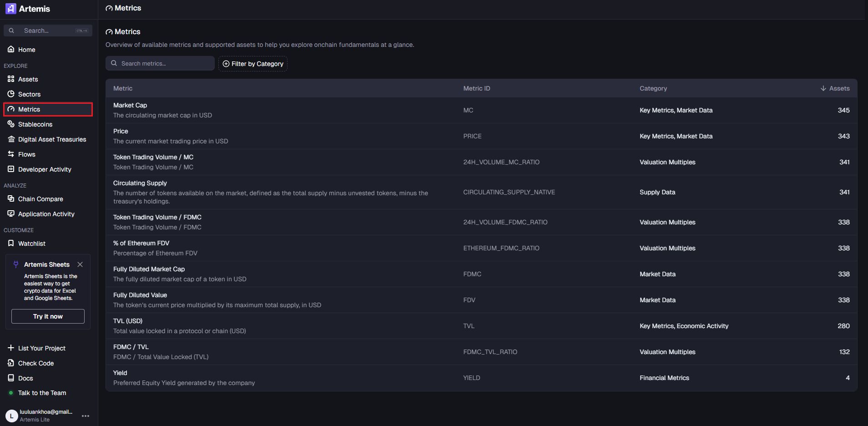
Task: Open the account options ellipsis menu
Action: tap(86, 416)
